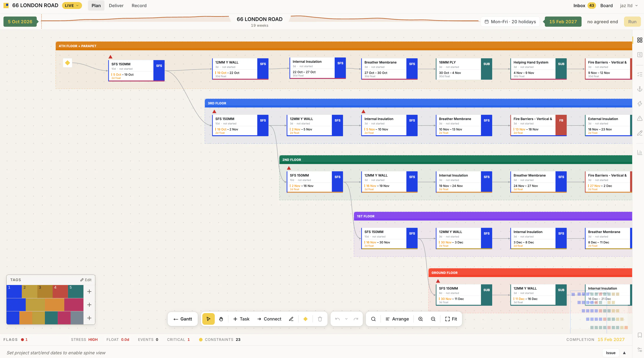
Task: Click the 5 Oct 2026 start date
Action: (20, 22)
